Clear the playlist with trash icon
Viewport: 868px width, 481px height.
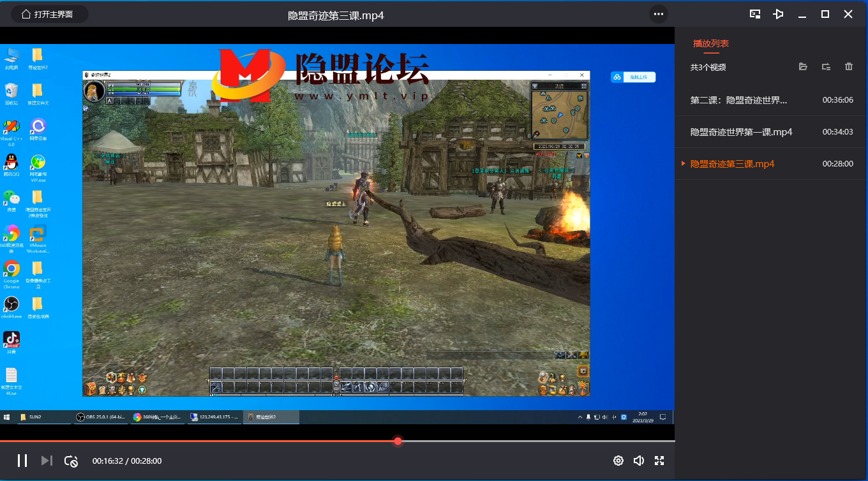click(x=849, y=67)
